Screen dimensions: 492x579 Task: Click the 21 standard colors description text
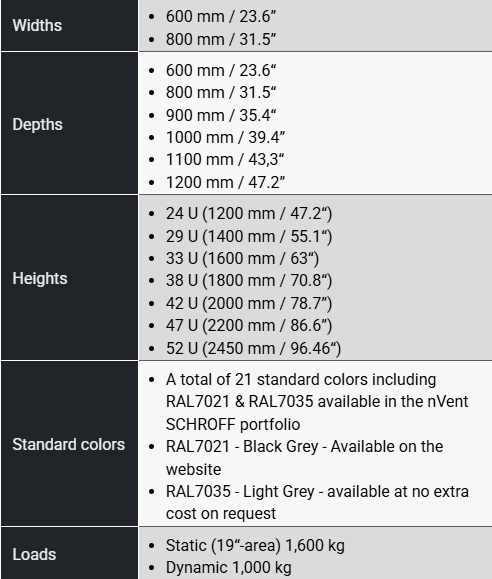(317, 402)
